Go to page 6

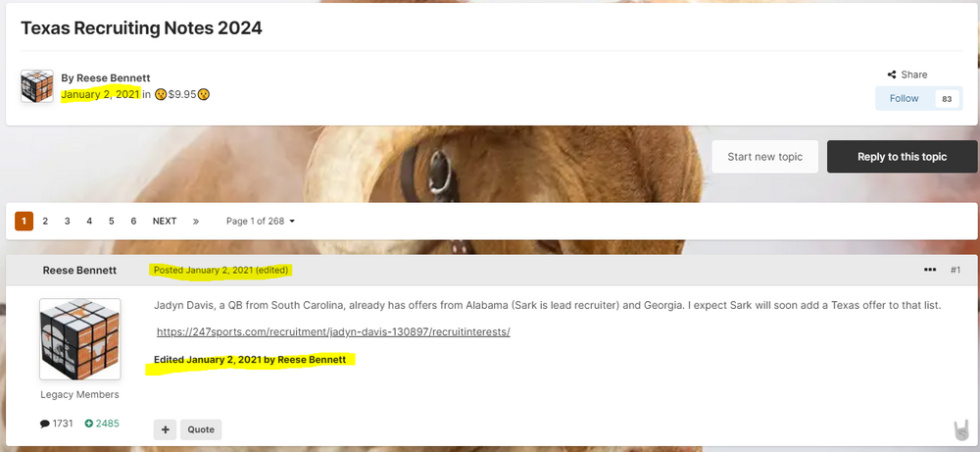pyautogui.click(x=133, y=222)
